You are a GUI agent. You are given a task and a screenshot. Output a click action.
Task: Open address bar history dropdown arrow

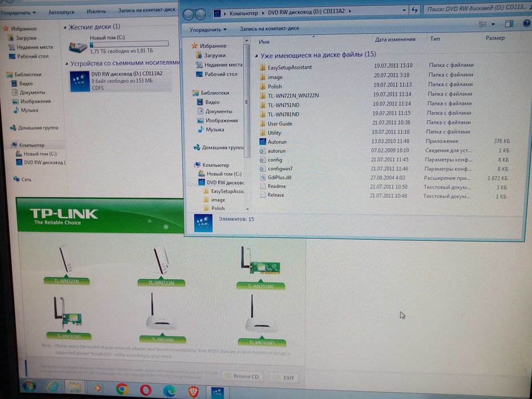404,10
